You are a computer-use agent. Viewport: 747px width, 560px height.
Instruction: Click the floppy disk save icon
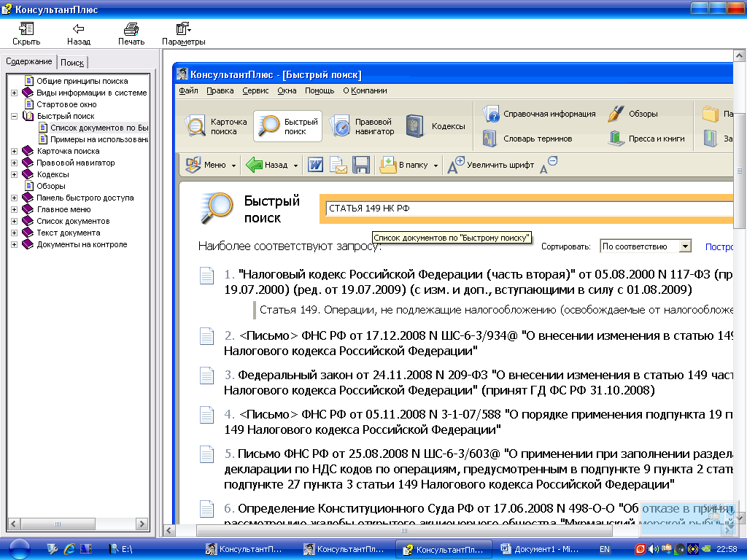(x=361, y=165)
